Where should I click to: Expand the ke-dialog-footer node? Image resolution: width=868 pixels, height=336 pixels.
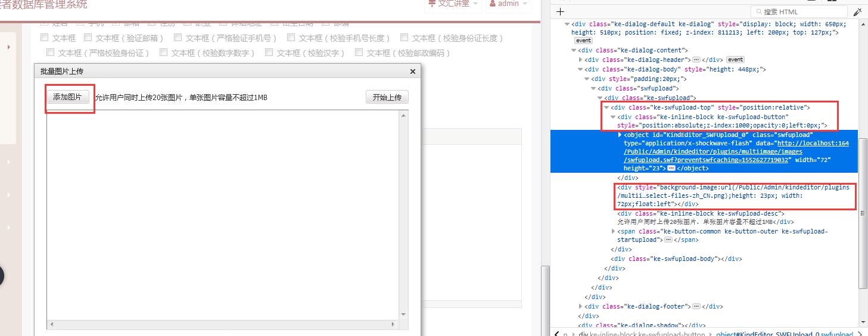pos(581,306)
